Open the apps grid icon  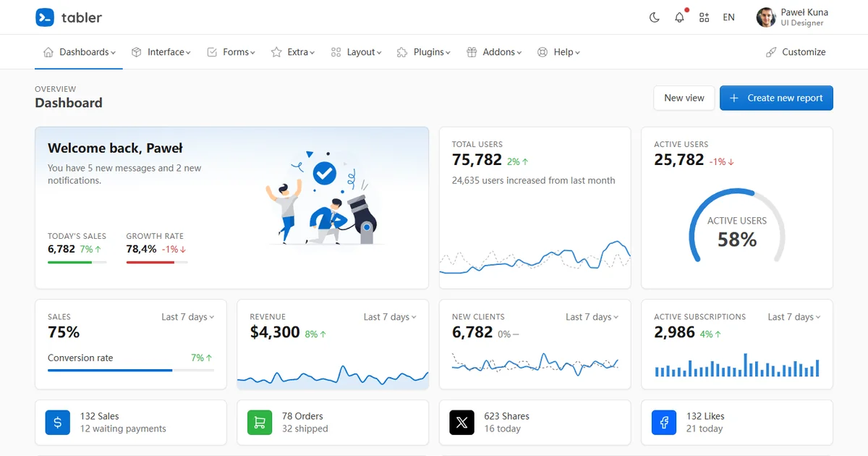point(704,17)
